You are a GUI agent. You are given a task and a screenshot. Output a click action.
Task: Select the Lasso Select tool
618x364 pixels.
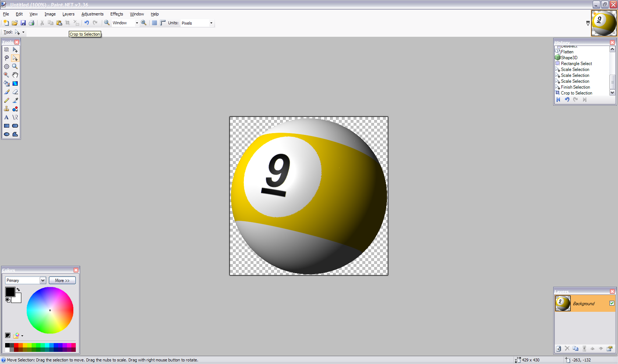6,58
